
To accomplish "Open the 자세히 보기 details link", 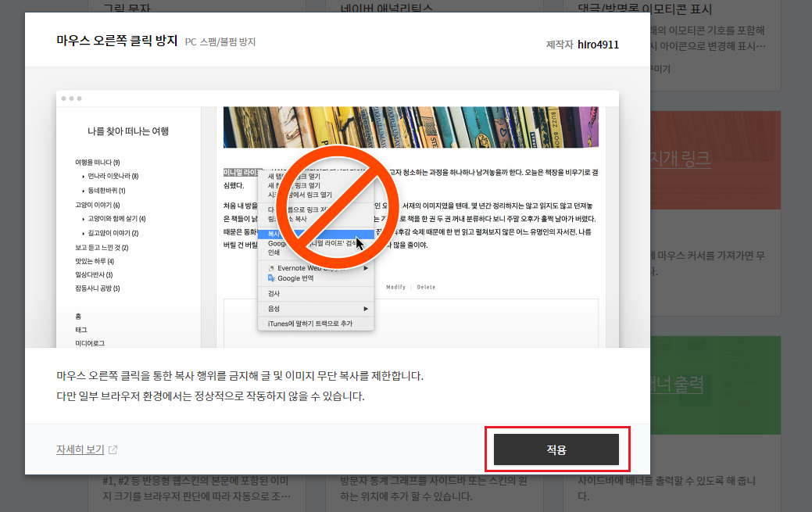I will [80, 449].
